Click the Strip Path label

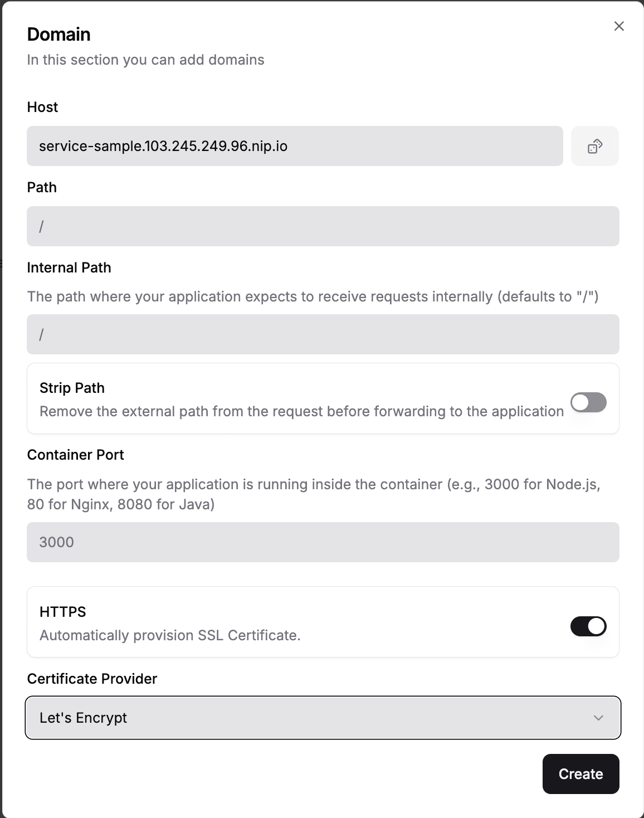[72, 388]
